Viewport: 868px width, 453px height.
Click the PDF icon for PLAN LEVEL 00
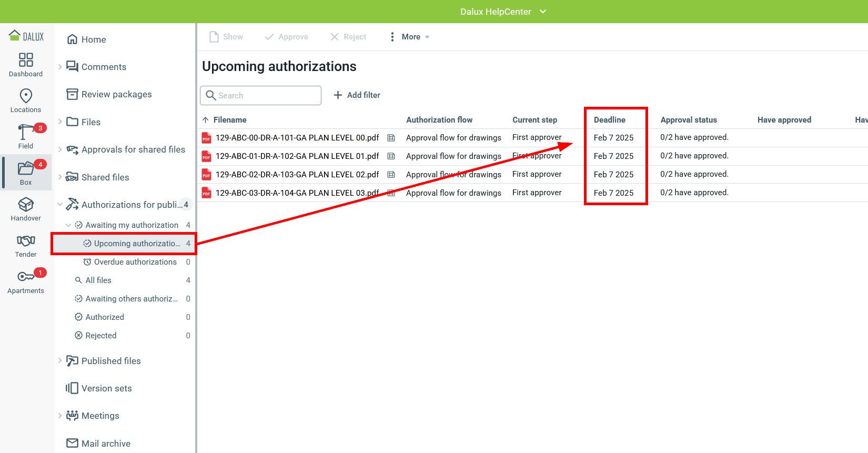[207, 138]
